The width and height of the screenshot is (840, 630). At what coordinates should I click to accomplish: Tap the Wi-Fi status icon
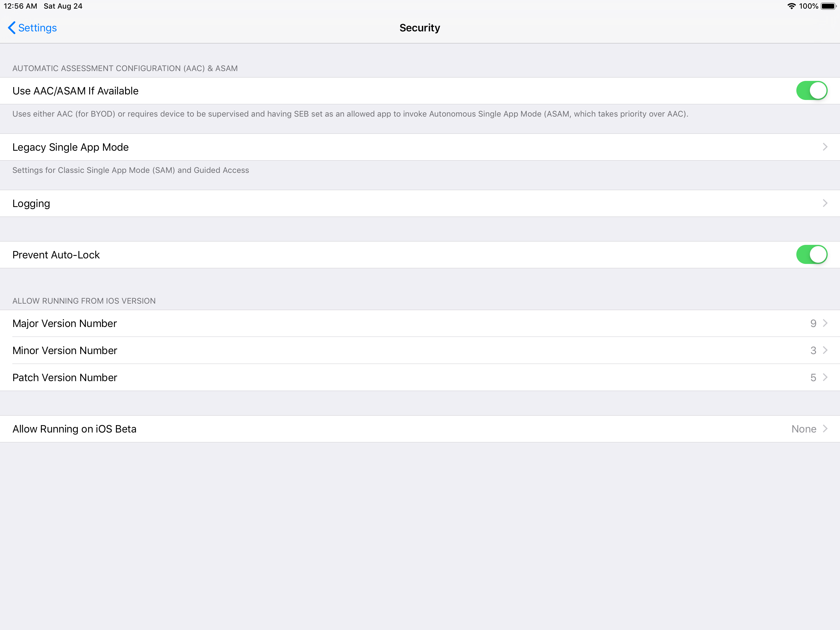coord(791,6)
